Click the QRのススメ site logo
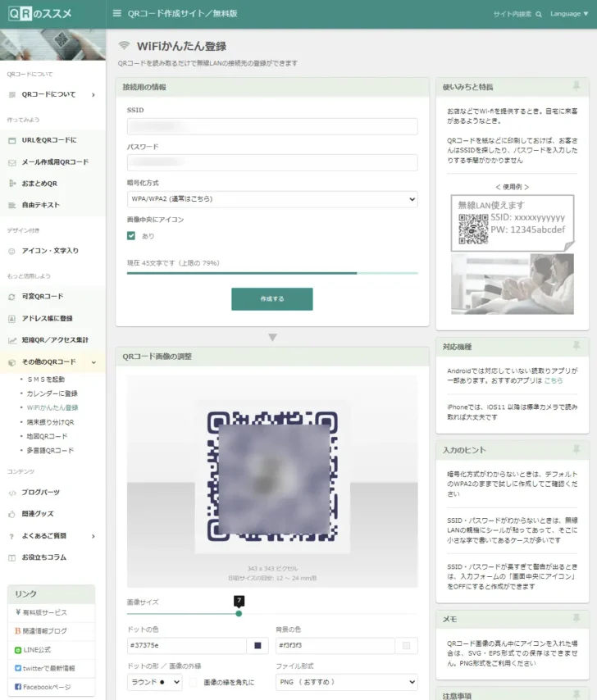Viewport: 597px width, 700px height. tap(40, 14)
